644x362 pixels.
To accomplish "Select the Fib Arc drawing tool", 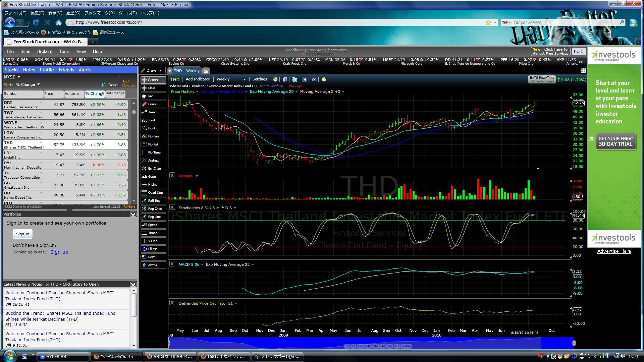I will [153, 128].
